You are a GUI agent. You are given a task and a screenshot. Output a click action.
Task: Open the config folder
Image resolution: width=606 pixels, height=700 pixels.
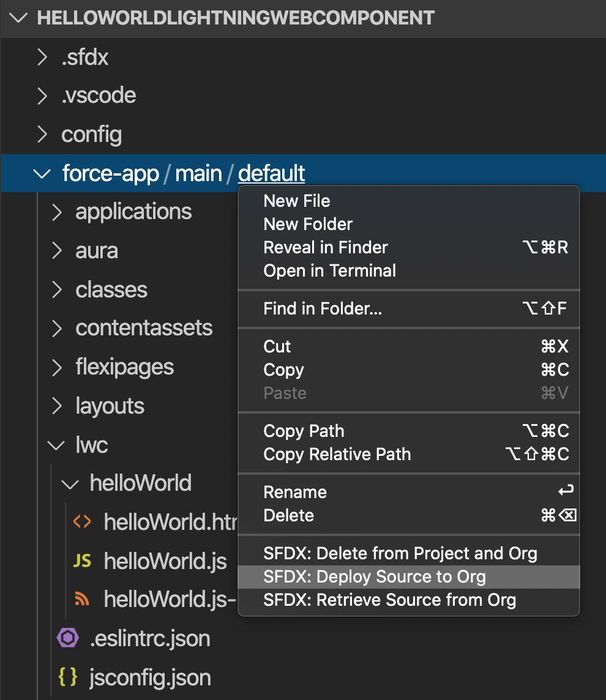[91, 135]
